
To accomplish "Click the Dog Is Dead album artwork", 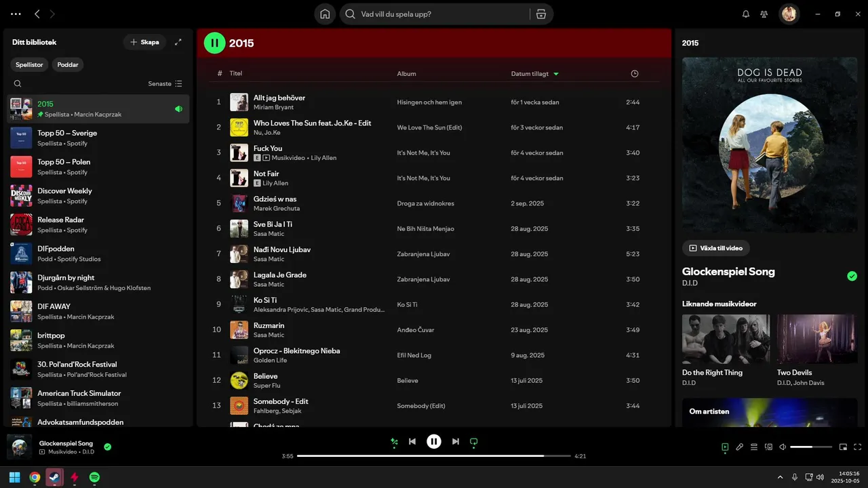I will point(770,144).
